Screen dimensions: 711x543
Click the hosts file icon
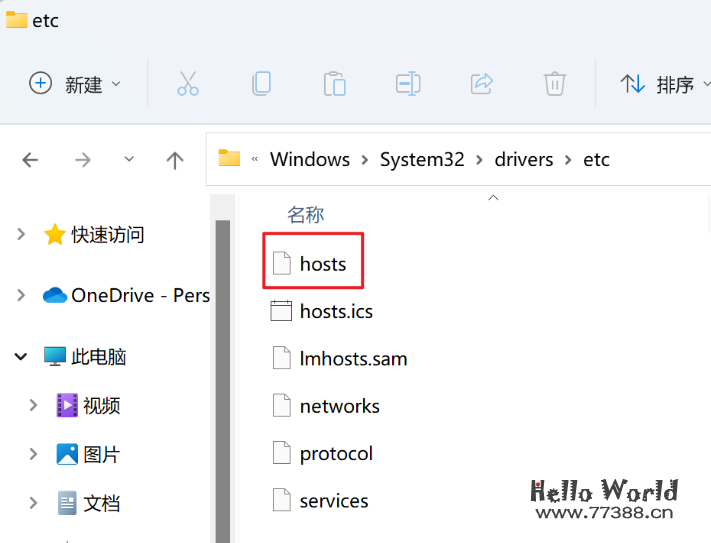(282, 263)
